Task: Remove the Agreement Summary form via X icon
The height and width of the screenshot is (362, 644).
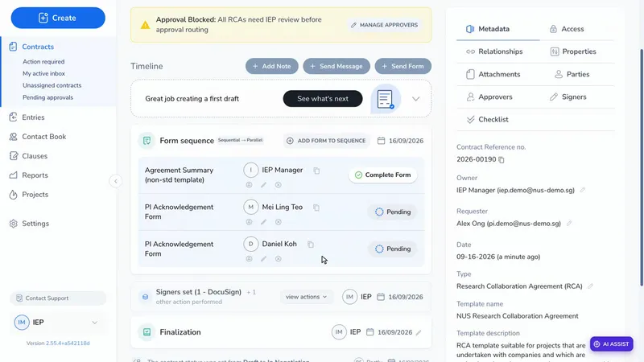Action: tap(278, 185)
